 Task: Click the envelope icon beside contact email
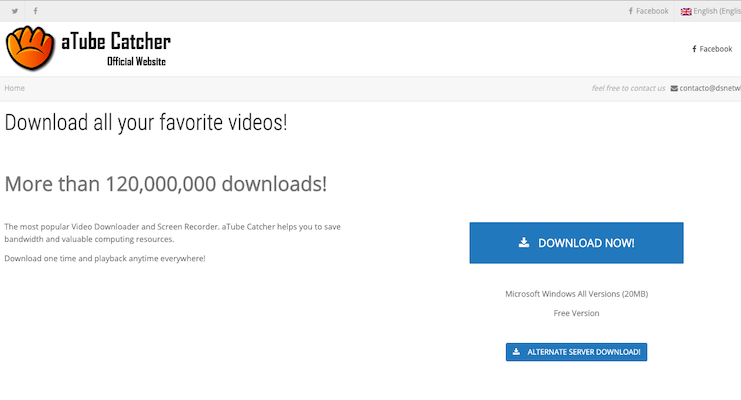674,88
